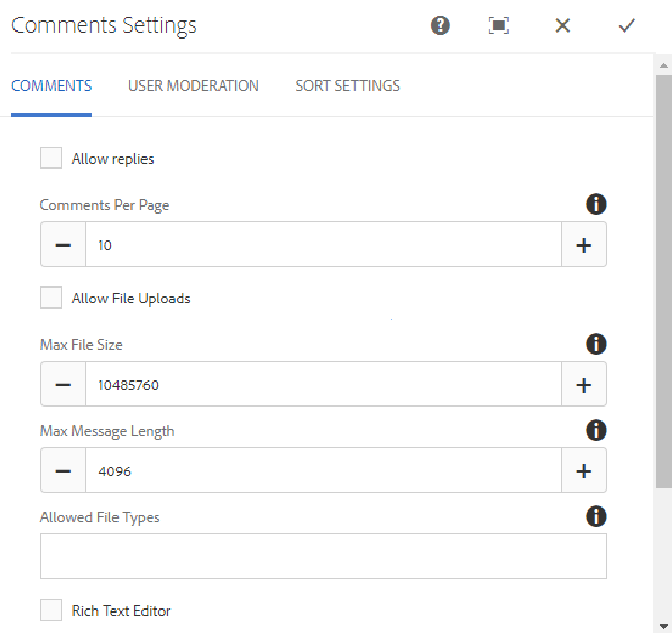672x633 pixels.
Task: Enable the Allow File Uploads checkbox
Action: pos(51,298)
